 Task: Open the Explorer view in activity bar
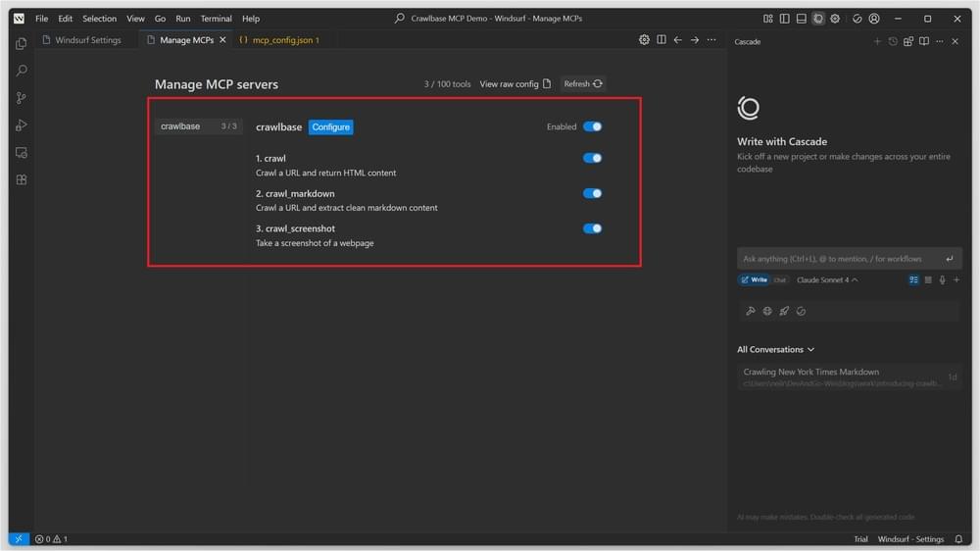[x=21, y=43]
